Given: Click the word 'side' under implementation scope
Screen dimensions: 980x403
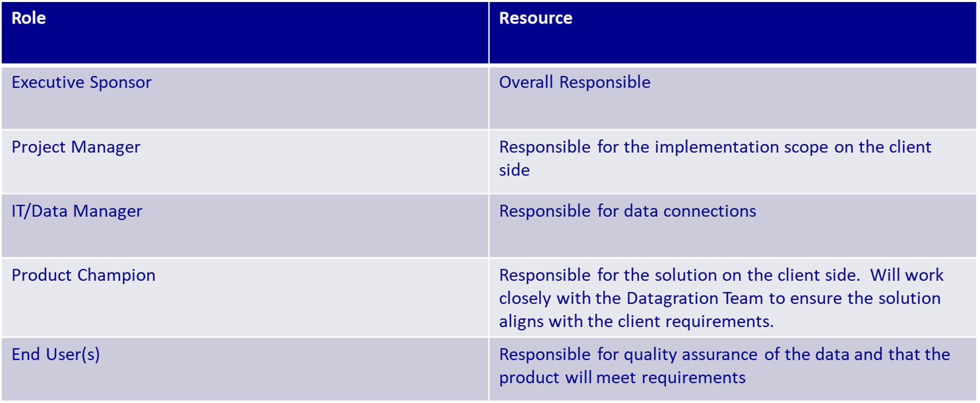Looking at the screenshot, I should pos(514,170).
